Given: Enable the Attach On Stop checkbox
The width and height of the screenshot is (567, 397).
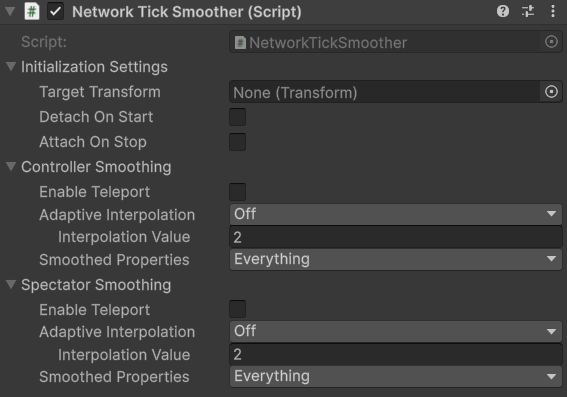Looking at the screenshot, I should (238, 142).
